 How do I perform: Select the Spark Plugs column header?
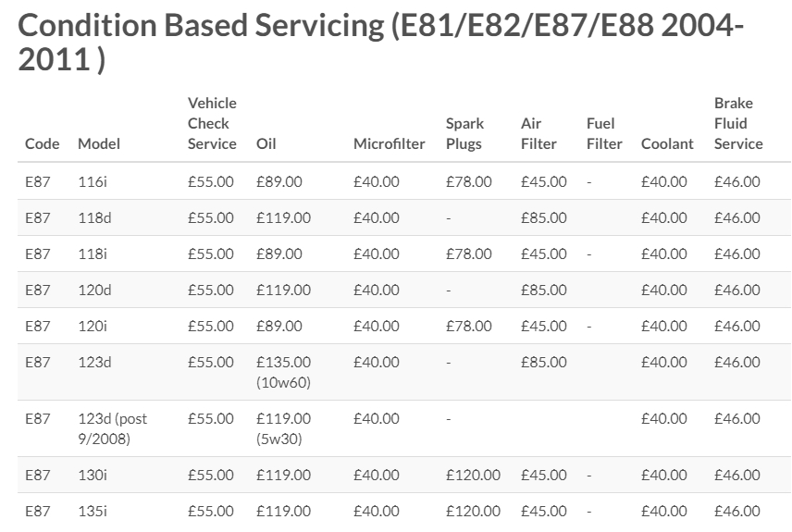(x=464, y=133)
